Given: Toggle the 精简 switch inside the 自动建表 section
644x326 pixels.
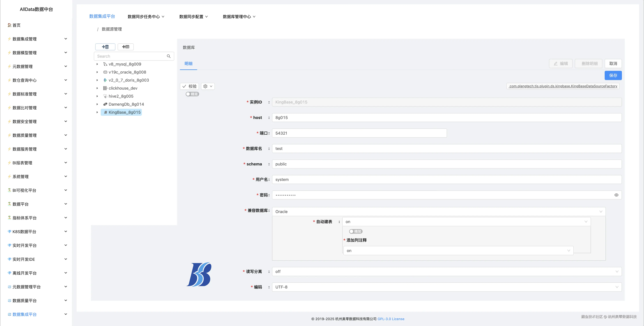Looking at the screenshot, I should pos(355,231).
